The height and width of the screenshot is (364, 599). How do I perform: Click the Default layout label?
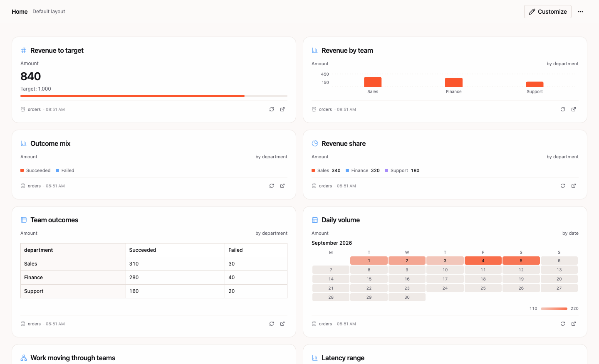[49, 12]
